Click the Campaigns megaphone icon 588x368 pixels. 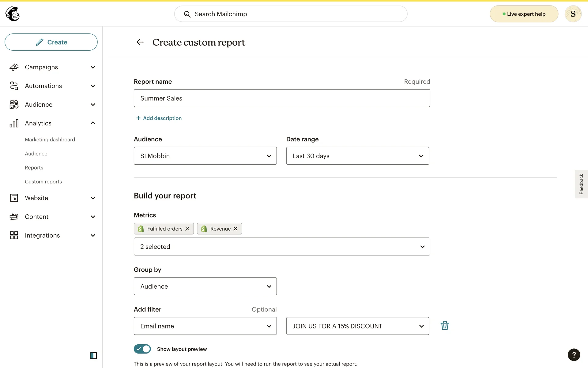pos(14,67)
